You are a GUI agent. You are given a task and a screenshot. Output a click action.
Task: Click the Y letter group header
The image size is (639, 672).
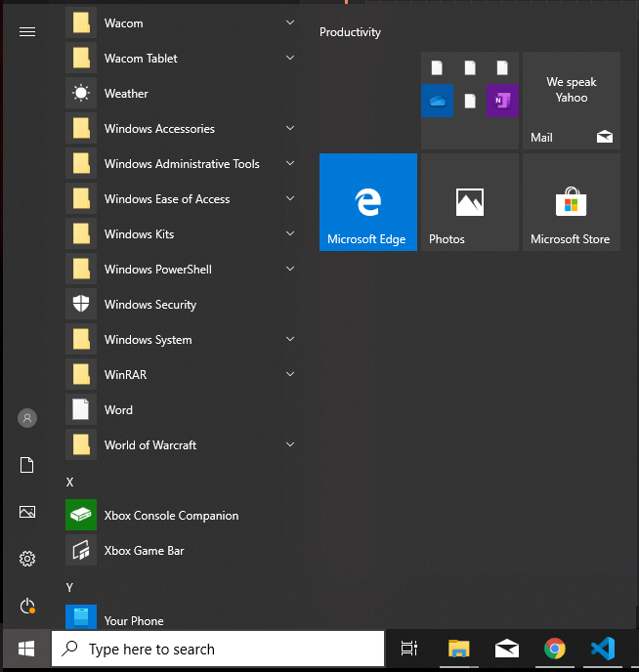pyautogui.click(x=69, y=588)
